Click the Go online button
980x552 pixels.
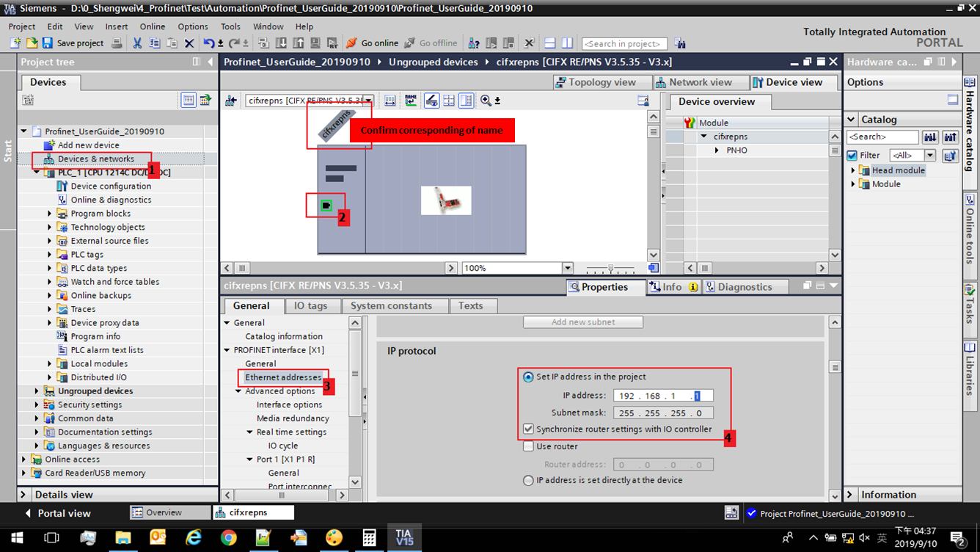372,43
